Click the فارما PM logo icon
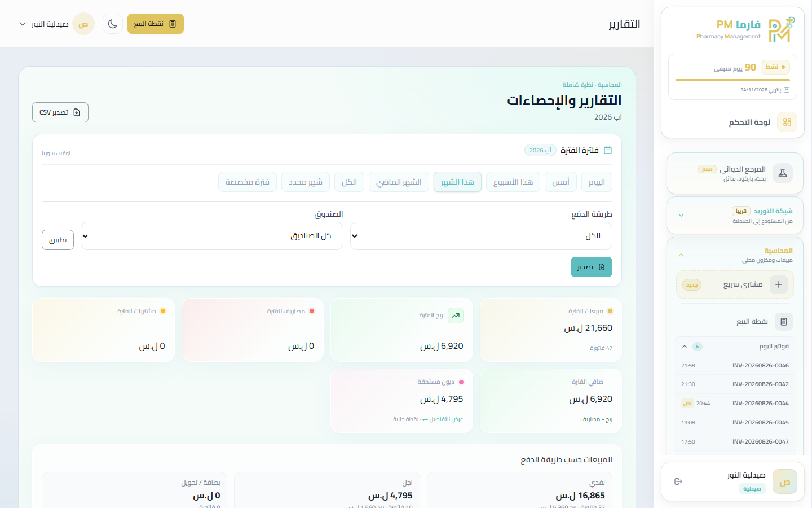 [x=782, y=29]
